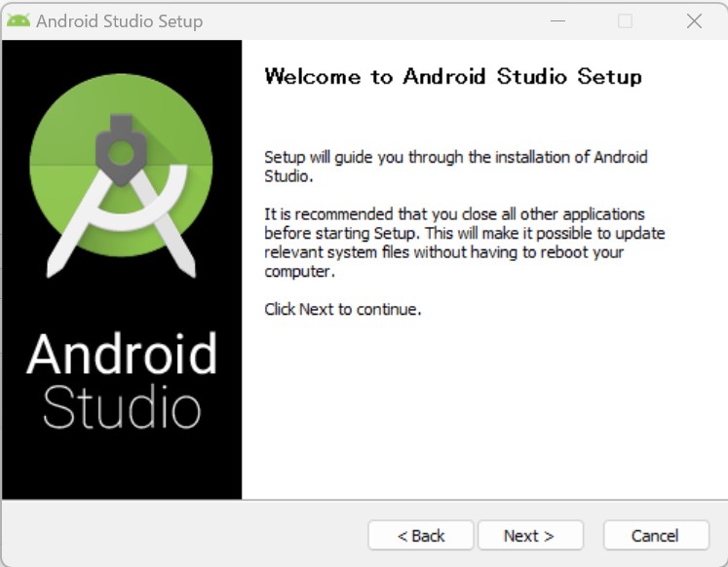Click the < Back button
Image resolution: width=728 pixels, height=567 pixels.
(421, 536)
